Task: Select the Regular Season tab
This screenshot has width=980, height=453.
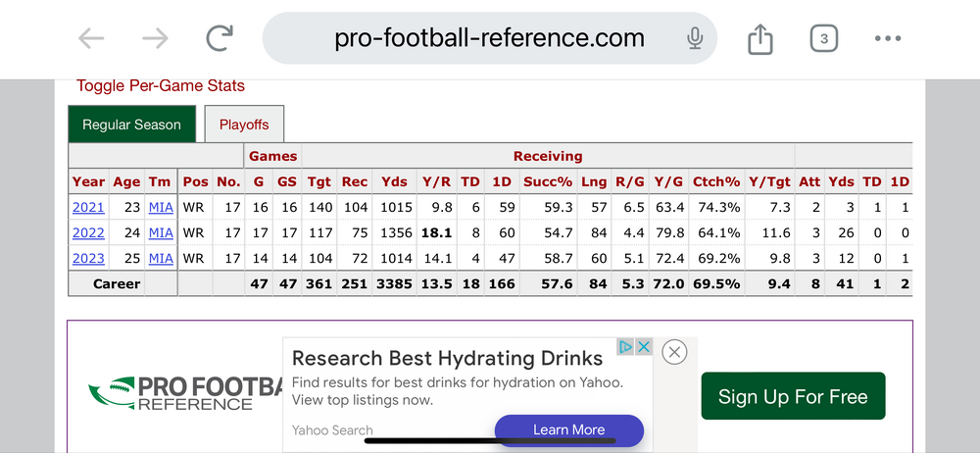Action: point(131,125)
